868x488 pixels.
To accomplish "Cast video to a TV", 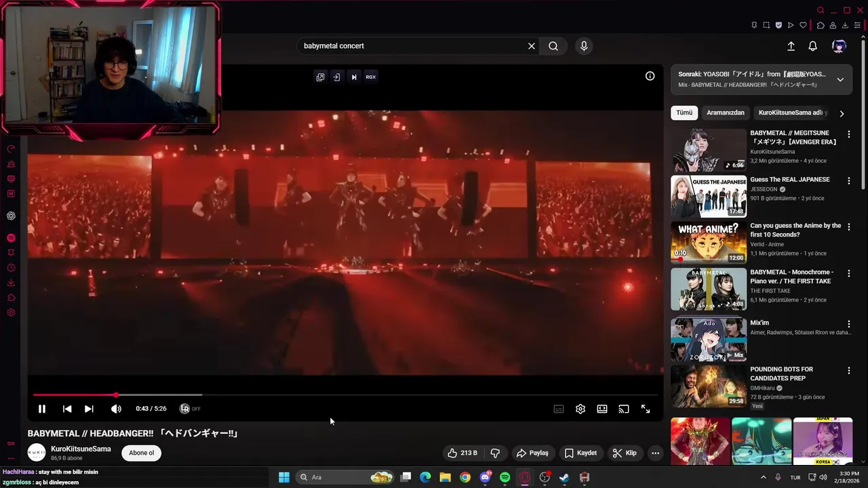I will [624, 409].
